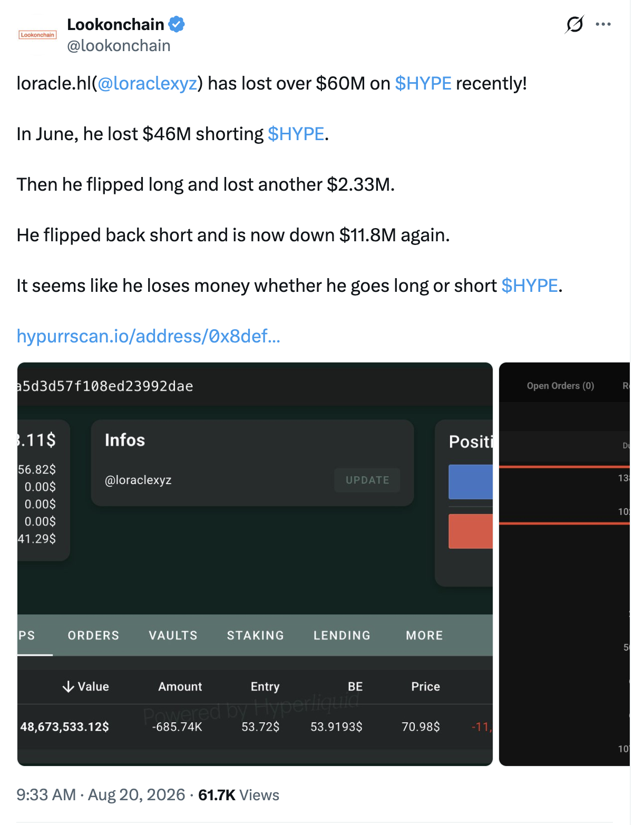Click the $HYPE cashtag after 'shorting'

coord(296,134)
